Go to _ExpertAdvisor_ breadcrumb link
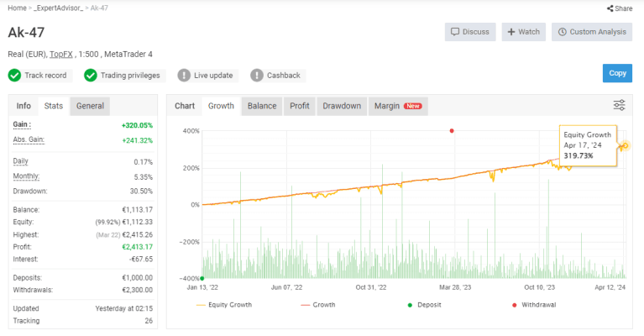 (x=62, y=8)
